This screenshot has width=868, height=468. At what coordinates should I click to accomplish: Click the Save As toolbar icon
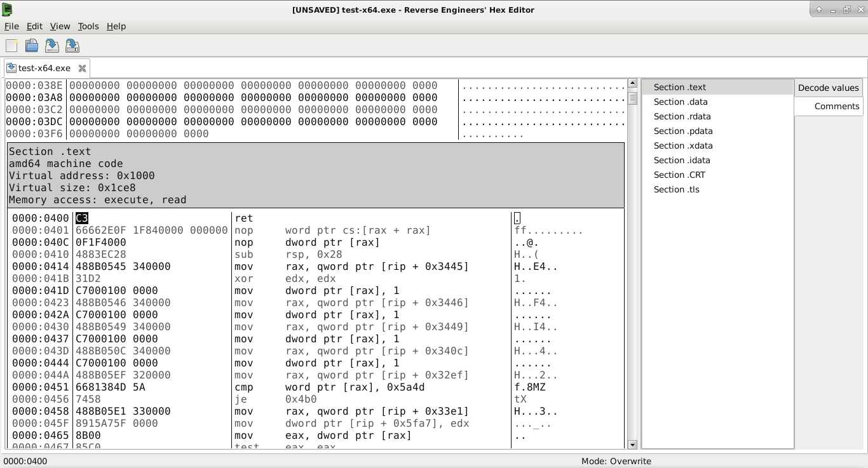tap(72, 46)
